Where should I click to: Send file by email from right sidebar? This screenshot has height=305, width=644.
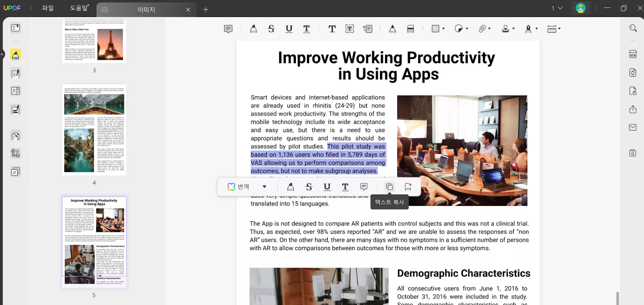(633, 127)
